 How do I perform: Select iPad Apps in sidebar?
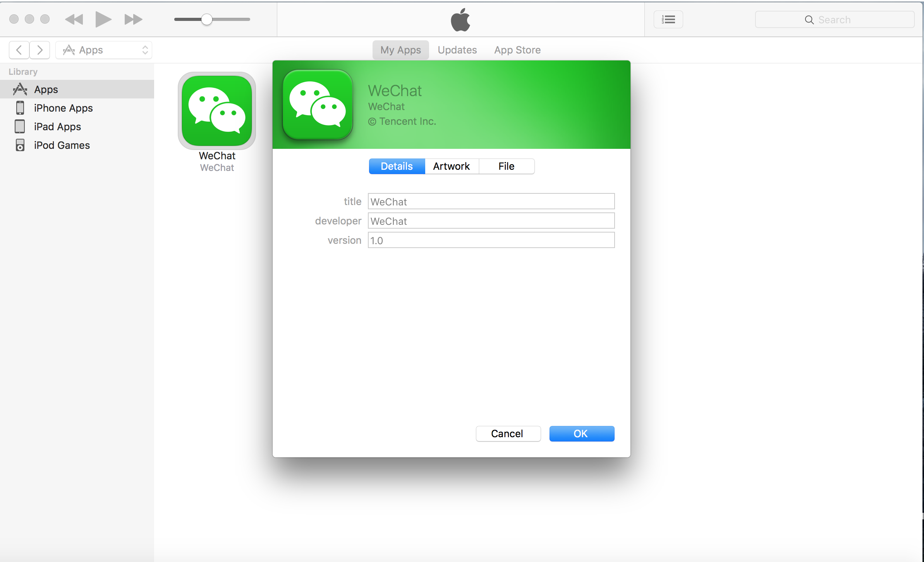click(57, 127)
